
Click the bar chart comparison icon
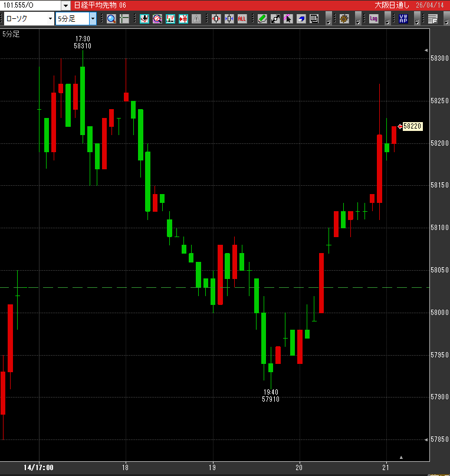coord(170,19)
